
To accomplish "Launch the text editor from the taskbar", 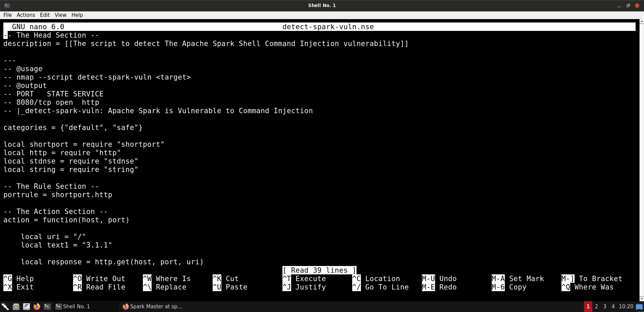I will (x=26, y=306).
